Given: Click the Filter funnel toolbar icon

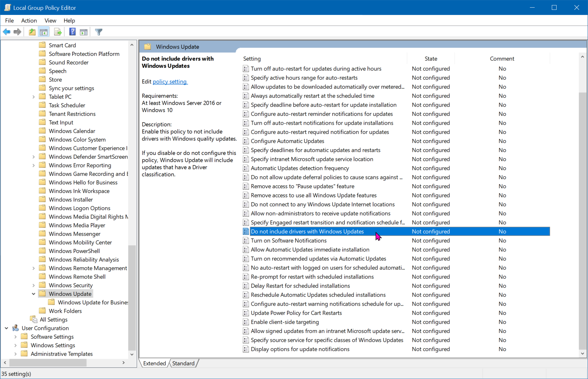Looking at the screenshot, I should click(x=99, y=32).
